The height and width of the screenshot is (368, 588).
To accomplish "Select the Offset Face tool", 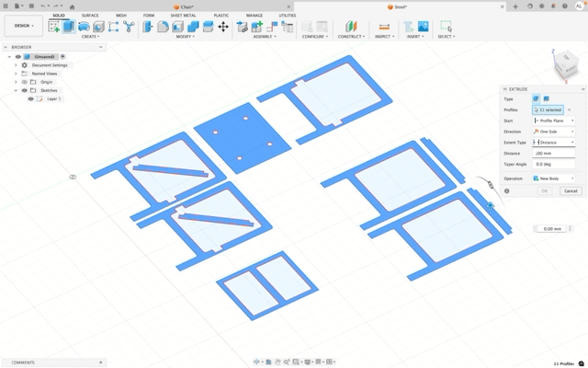I will (208, 27).
